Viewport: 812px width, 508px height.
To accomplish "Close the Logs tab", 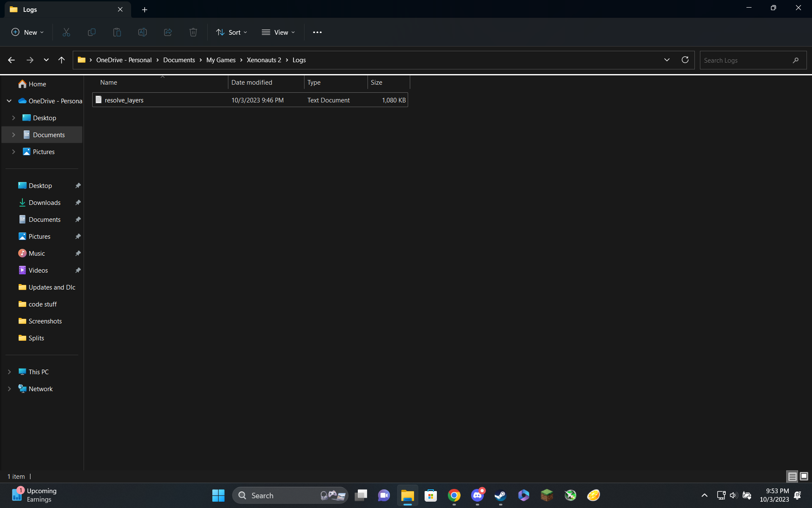I will point(120,9).
